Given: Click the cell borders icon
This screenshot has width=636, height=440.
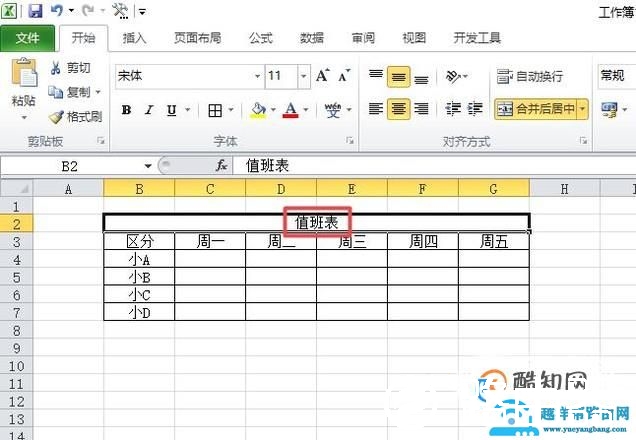Looking at the screenshot, I should coord(215,110).
